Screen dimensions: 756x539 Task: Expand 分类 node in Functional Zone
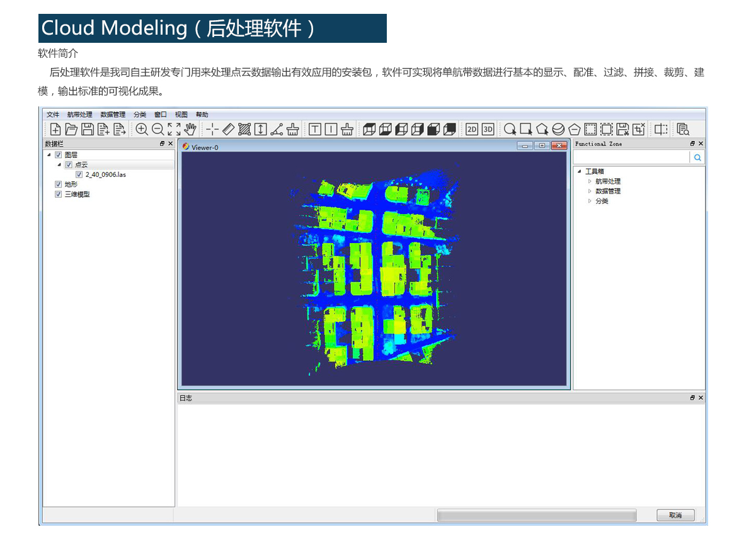click(590, 201)
